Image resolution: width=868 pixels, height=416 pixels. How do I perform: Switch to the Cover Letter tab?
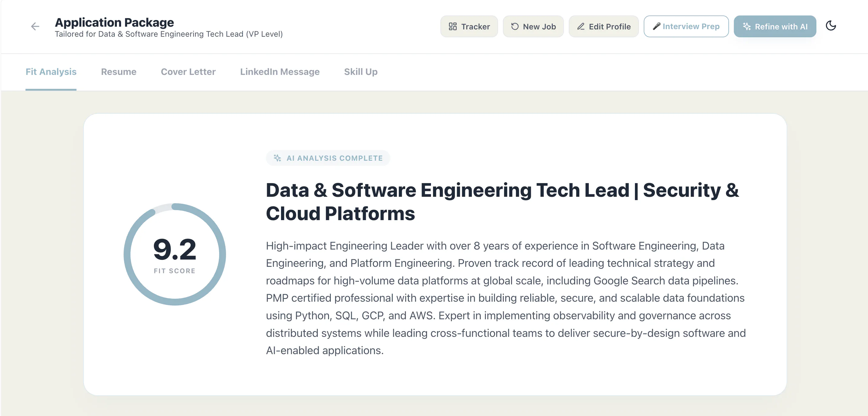188,72
